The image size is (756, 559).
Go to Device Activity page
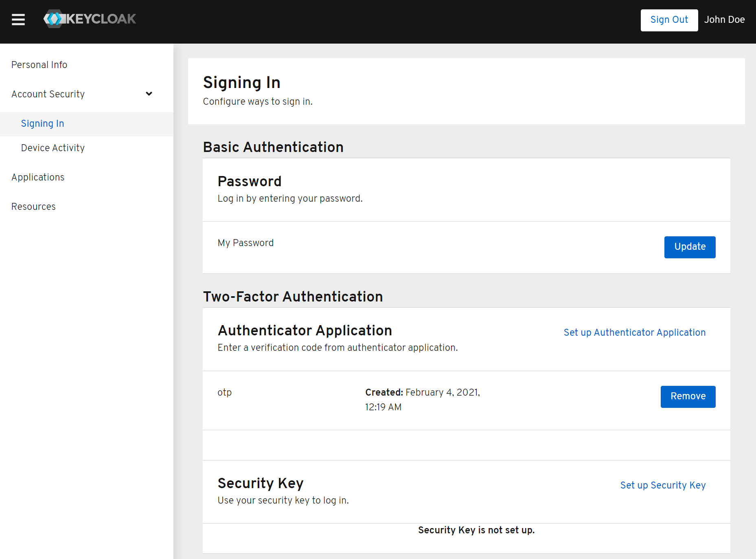(53, 148)
